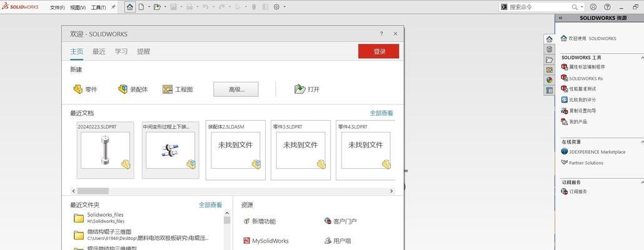Click the search magnifier icon in command search
This screenshot has height=250, width=644.
coord(575,7)
